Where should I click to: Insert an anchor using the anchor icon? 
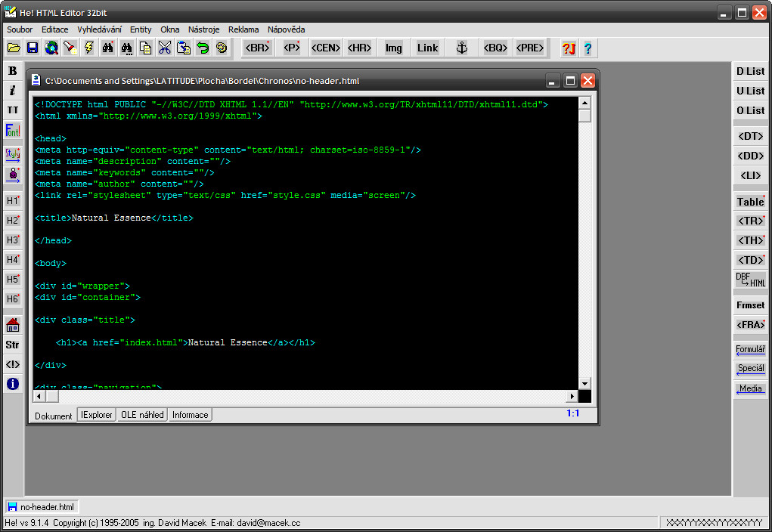[x=462, y=48]
